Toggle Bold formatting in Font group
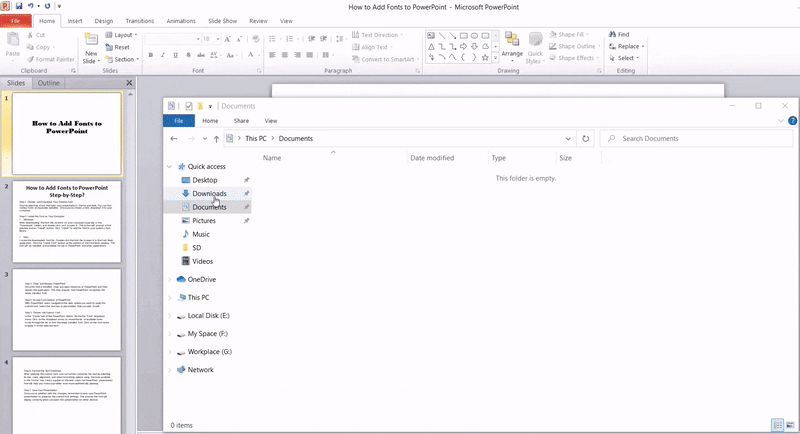 point(150,55)
